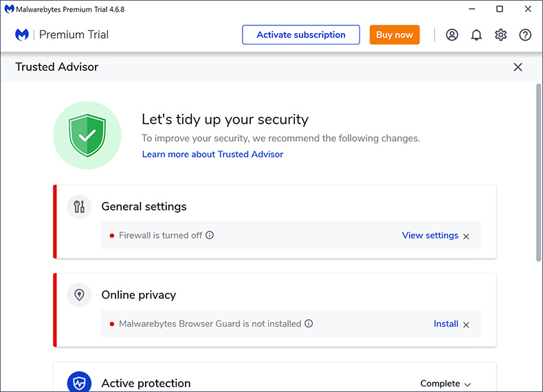543x392 pixels.
Task: Click the 'Trusted Advisor' panel title
Action: [x=57, y=67]
